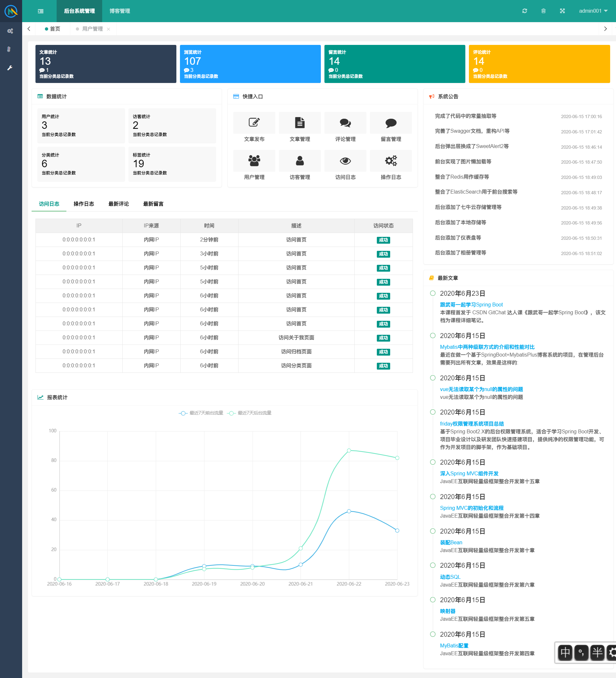Image resolution: width=616 pixels, height=678 pixels.
Task: Switch to the 操作日志 log tab
Action: [84, 204]
